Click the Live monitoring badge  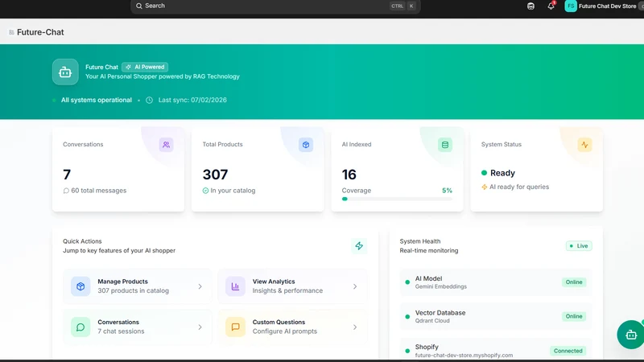coord(579,246)
